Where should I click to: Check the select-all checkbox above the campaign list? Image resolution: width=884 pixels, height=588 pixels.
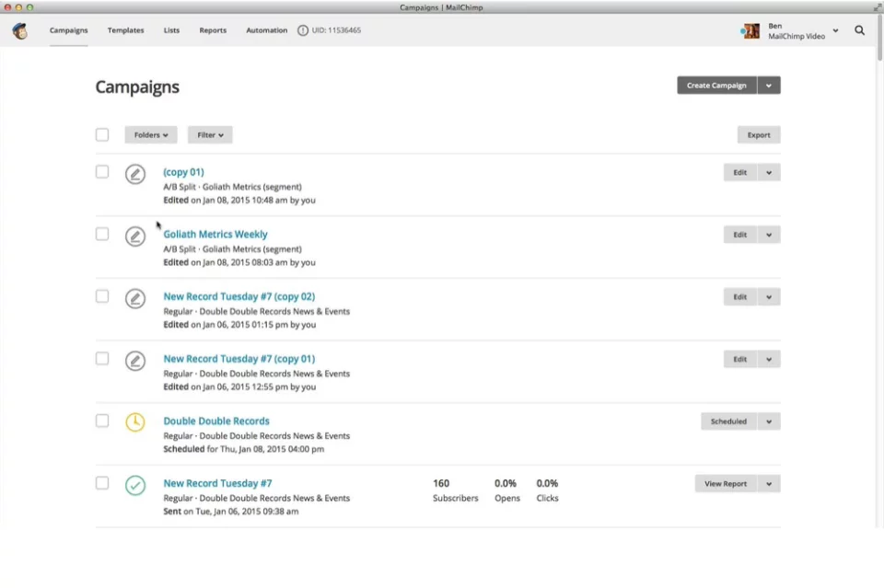pyautogui.click(x=102, y=134)
